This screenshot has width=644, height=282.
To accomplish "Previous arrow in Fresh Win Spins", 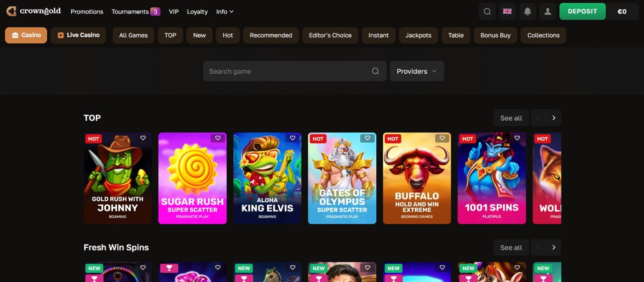I will [x=538, y=247].
